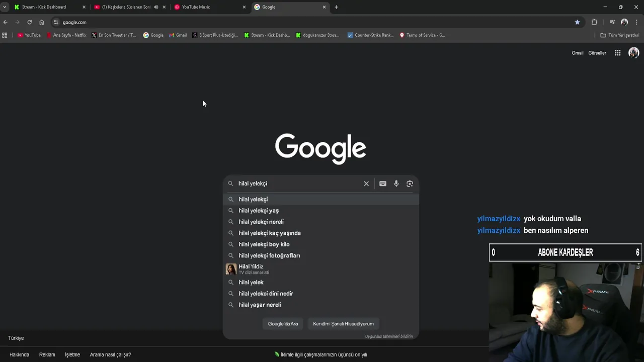Screen dimensions: 644x362
Task: Open the Ana Sayfa - Netflix bookmark
Action: [66, 35]
